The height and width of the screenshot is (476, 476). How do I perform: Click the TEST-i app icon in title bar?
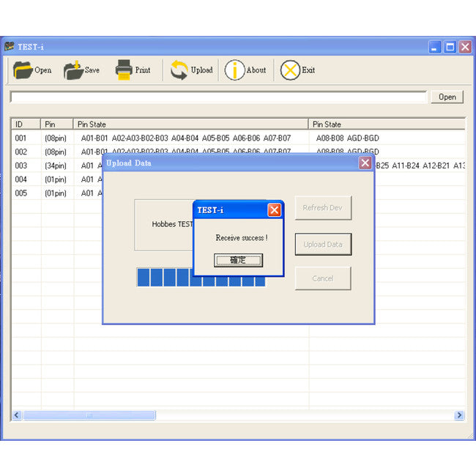(10, 46)
